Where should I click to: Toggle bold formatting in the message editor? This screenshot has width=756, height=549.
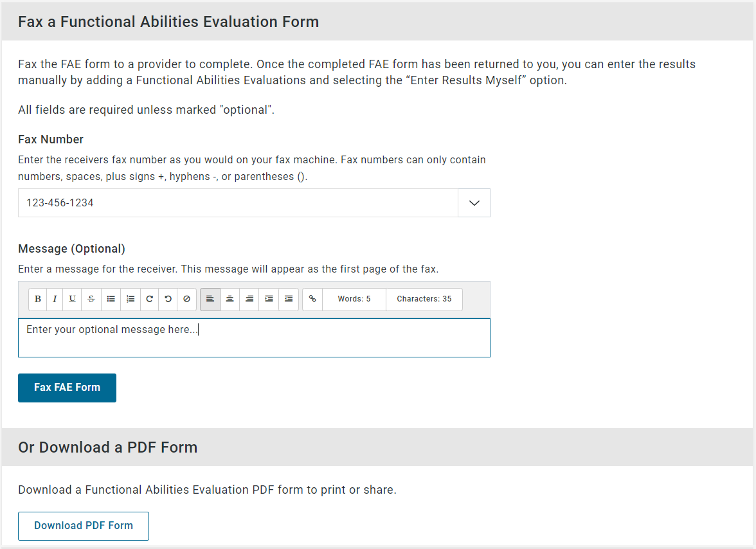(38, 299)
